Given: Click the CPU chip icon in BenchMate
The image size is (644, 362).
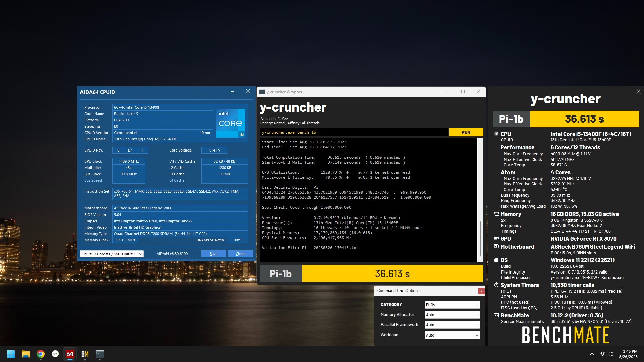Looking at the screenshot, I should [496, 134].
